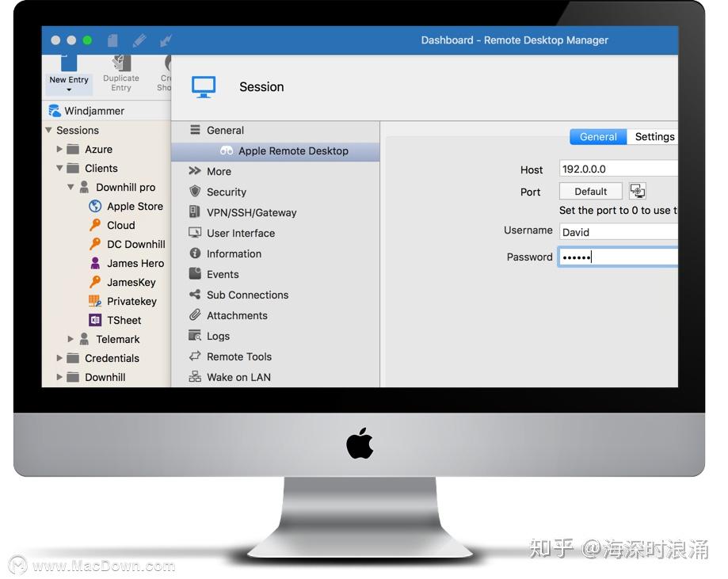
Task: Click the port scan icon beside Default
Action: [637, 190]
